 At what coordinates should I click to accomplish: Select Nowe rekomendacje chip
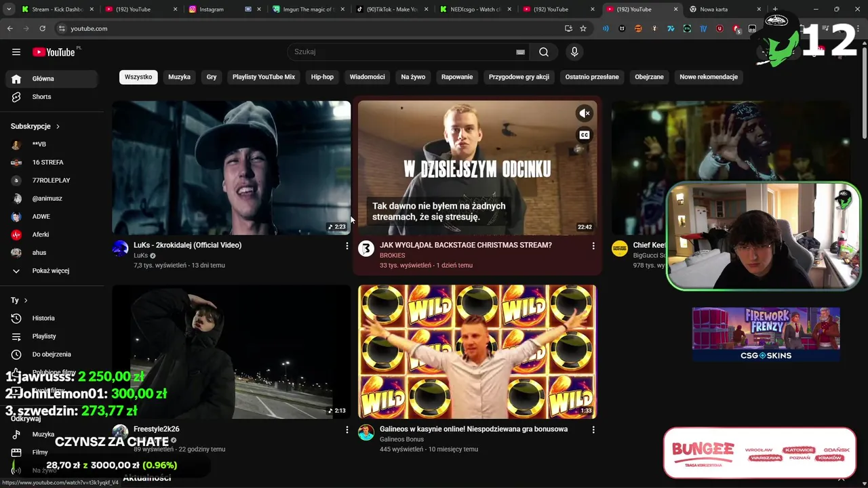pos(709,77)
